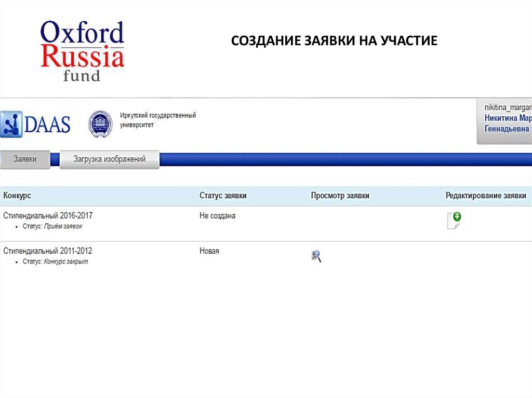The image size is (532, 398).
Task: Switch to the Загрузка изображений tab
Action: (x=109, y=159)
